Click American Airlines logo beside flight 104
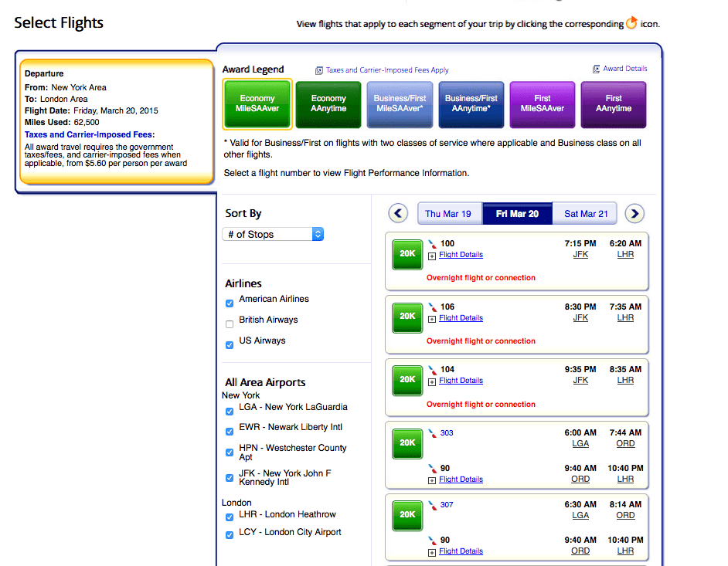The width and height of the screenshot is (728, 566). [x=432, y=370]
